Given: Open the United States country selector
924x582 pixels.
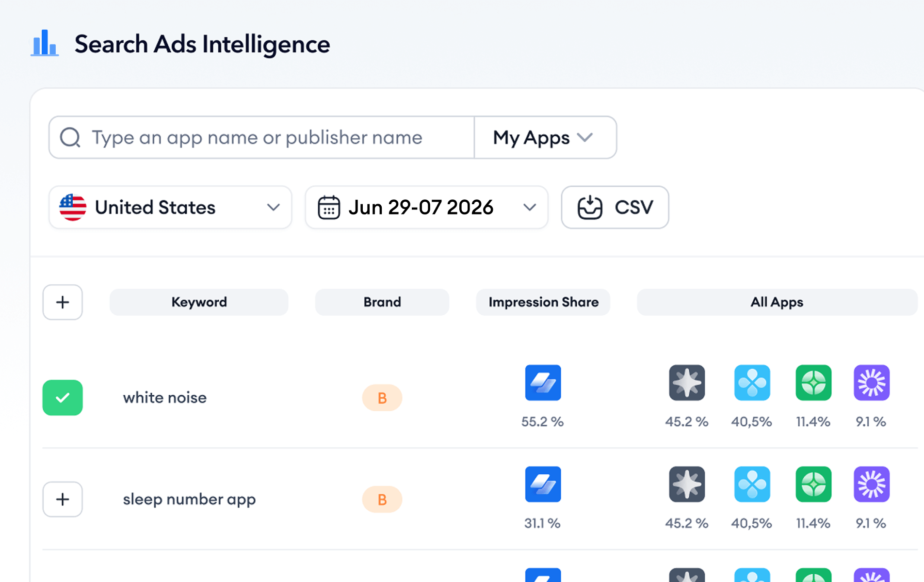Looking at the screenshot, I should 170,207.
